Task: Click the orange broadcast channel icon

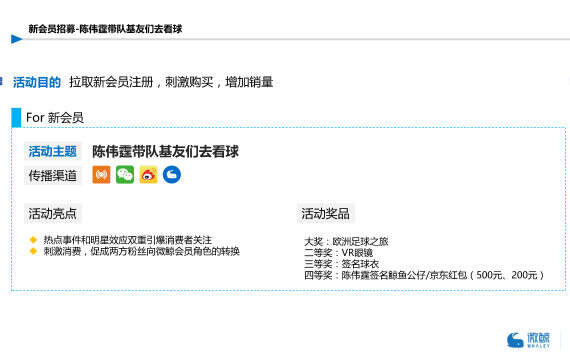Action: 101,175
